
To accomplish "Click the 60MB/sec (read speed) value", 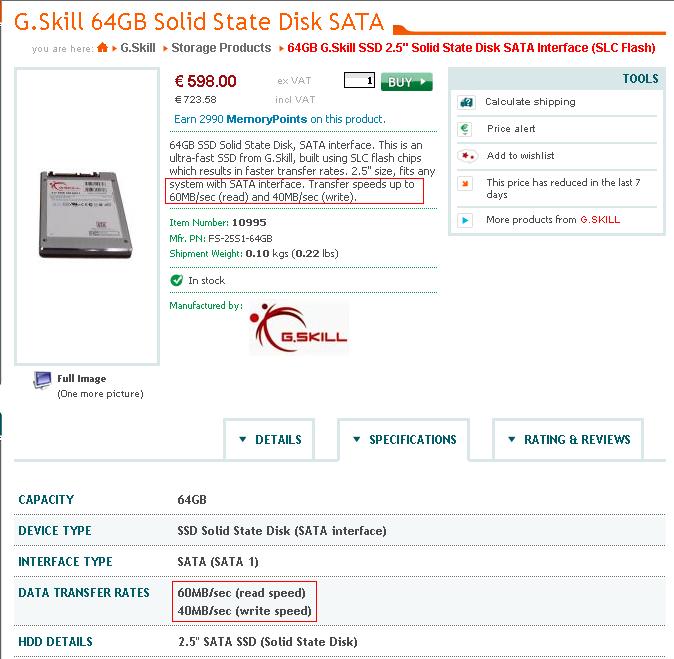I will [241, 593].
